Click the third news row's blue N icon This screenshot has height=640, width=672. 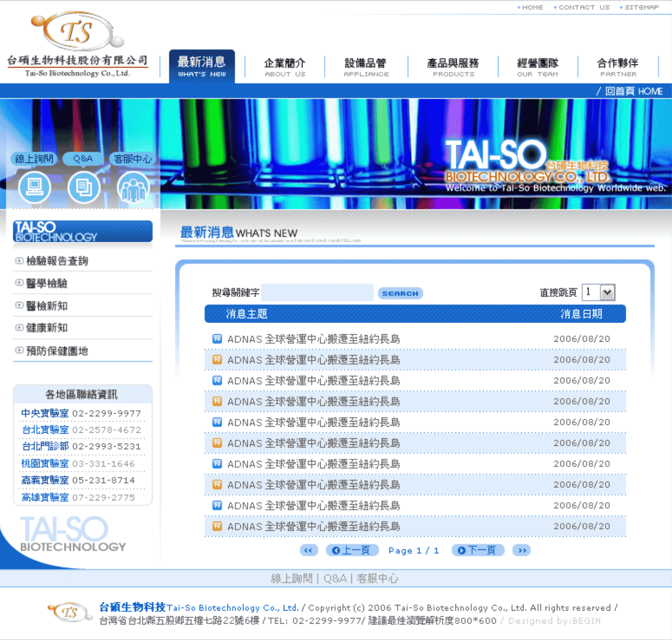click(217, 380)
